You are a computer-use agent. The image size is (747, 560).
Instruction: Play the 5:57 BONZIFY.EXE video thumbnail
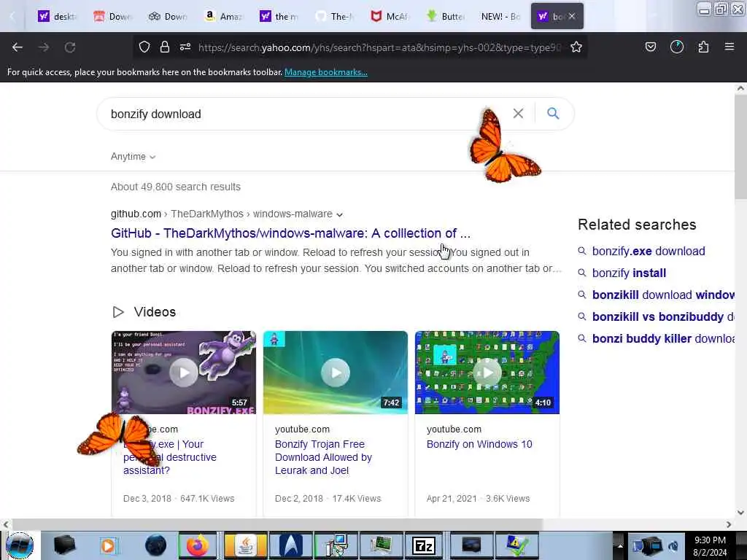point(183,373)
